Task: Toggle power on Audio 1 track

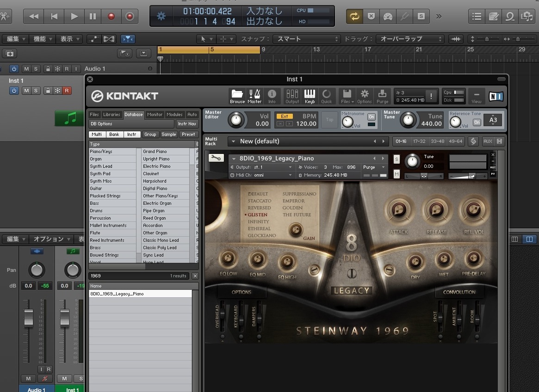Action: pos(14,69)
